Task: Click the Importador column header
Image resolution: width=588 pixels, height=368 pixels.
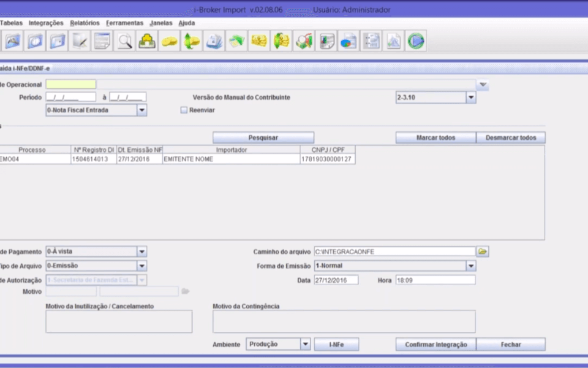Action: click(x=232, y=150)
